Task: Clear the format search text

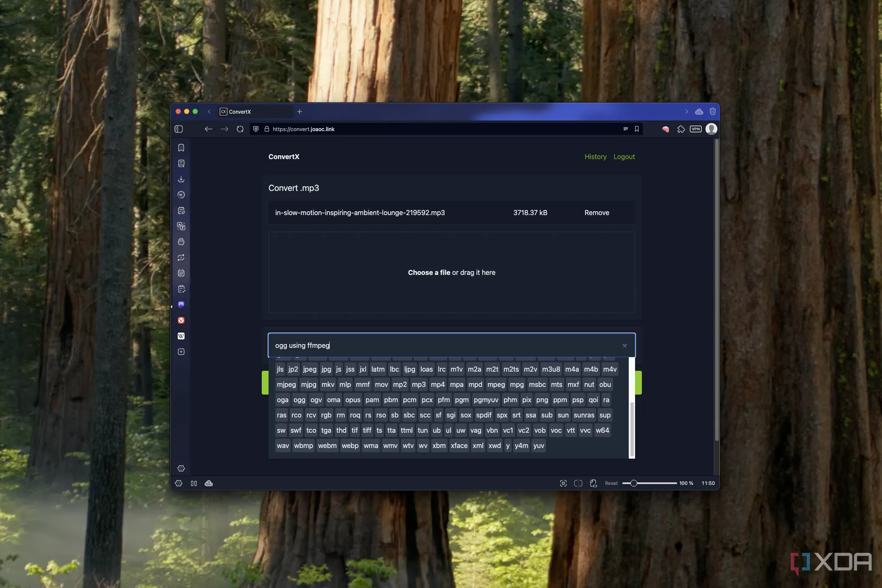Action: click(624, 346)
